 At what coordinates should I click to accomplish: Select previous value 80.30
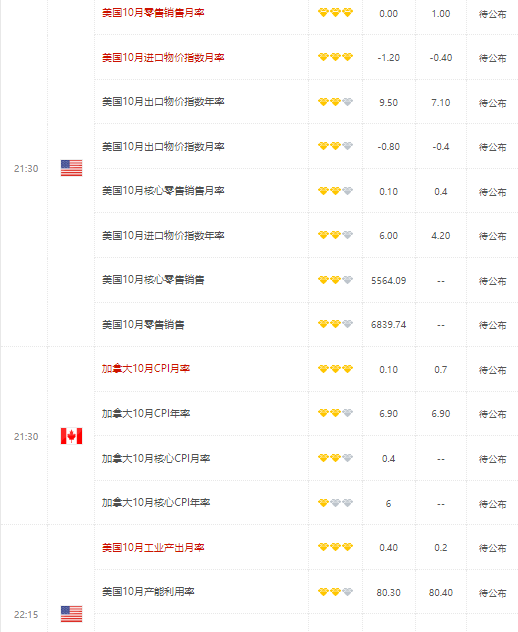389,592
